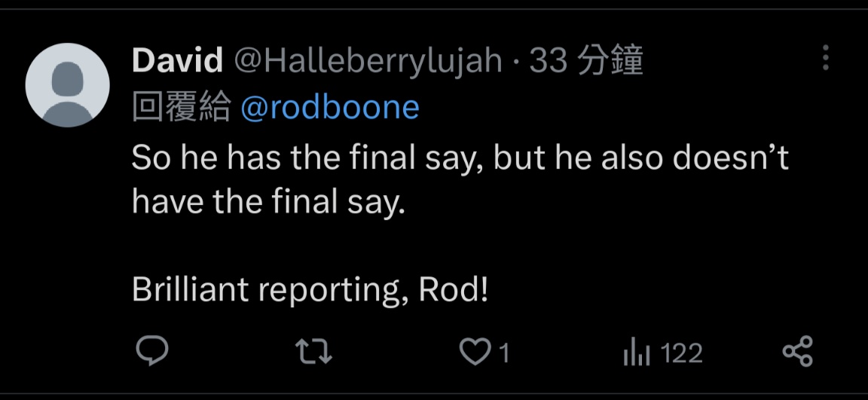
Task: Click the like count number 1
Action: click(504, 353)
